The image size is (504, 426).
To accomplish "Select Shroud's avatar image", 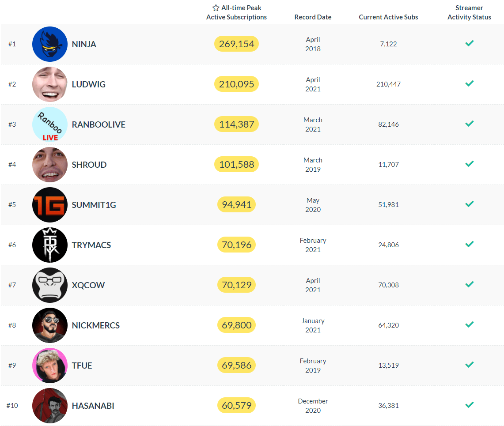I will tap(50, 165).
